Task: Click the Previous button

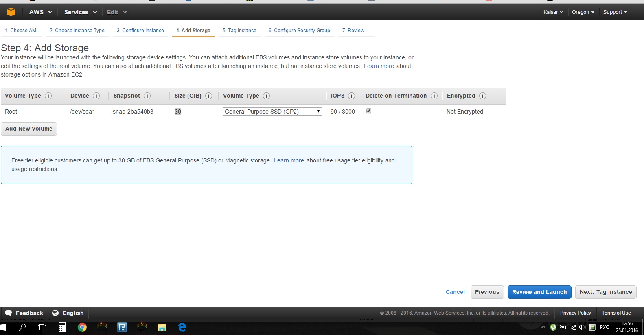Action: tap(487, 292)
